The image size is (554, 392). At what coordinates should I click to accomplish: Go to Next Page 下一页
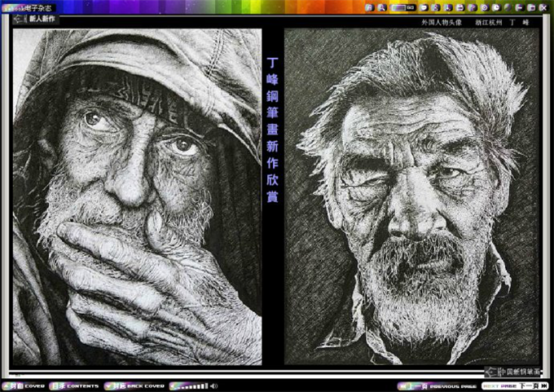coord(515,386)
